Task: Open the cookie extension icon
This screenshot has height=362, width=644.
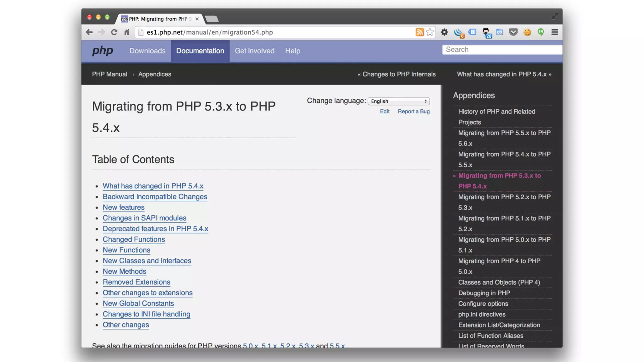Action: pyautogui.click(x=527, y=32)
